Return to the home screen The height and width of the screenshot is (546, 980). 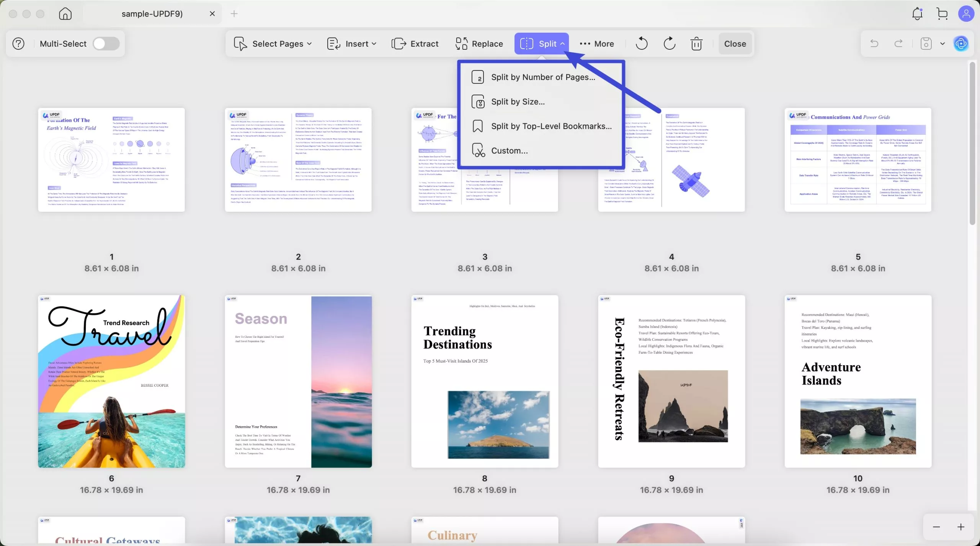65,13
